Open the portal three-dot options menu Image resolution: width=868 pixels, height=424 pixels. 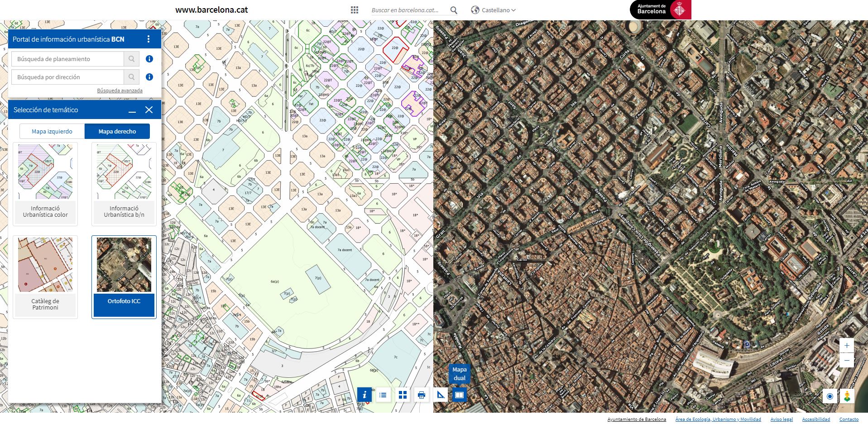(x=149, y=39)
